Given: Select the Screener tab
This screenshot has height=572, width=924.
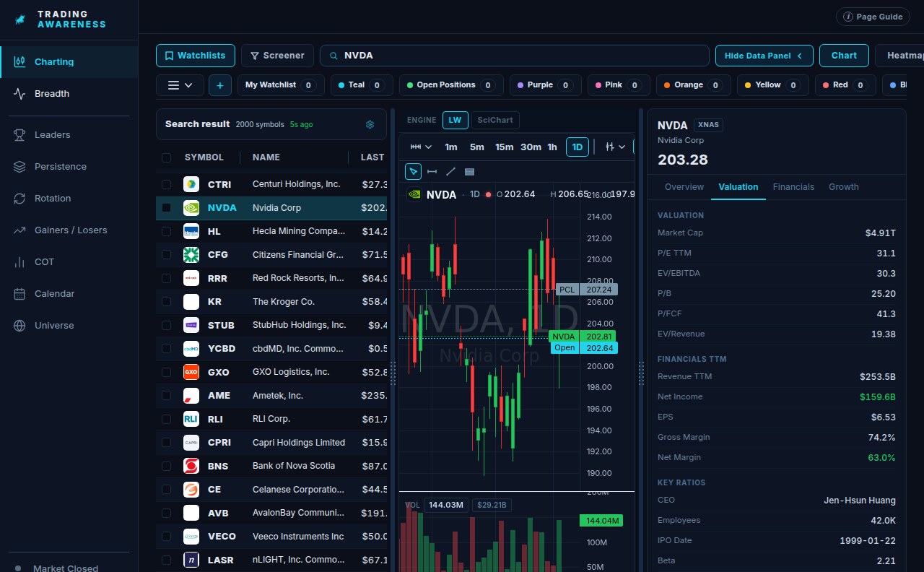Looking at the screenshot, I should coord(277,56).
